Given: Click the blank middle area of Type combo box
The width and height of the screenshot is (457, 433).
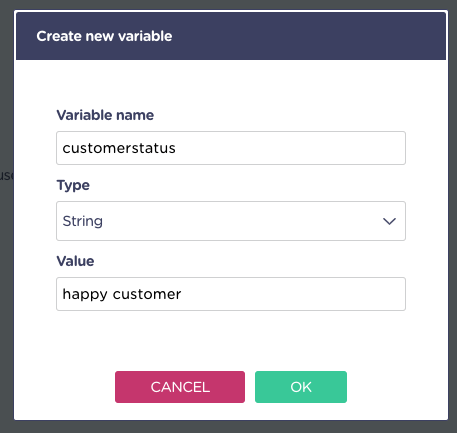Looking at the screenshot, I should [x=240, y=221].
